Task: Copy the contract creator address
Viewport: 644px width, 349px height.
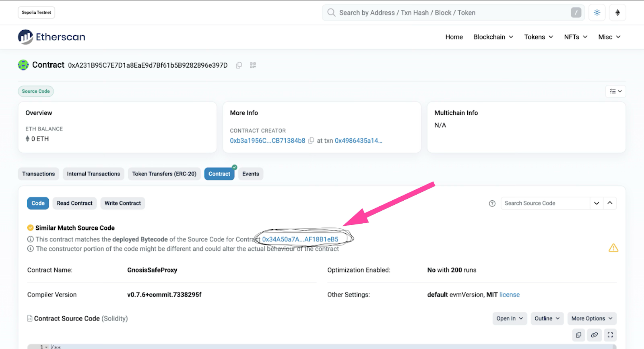Action: pos(311,141)
